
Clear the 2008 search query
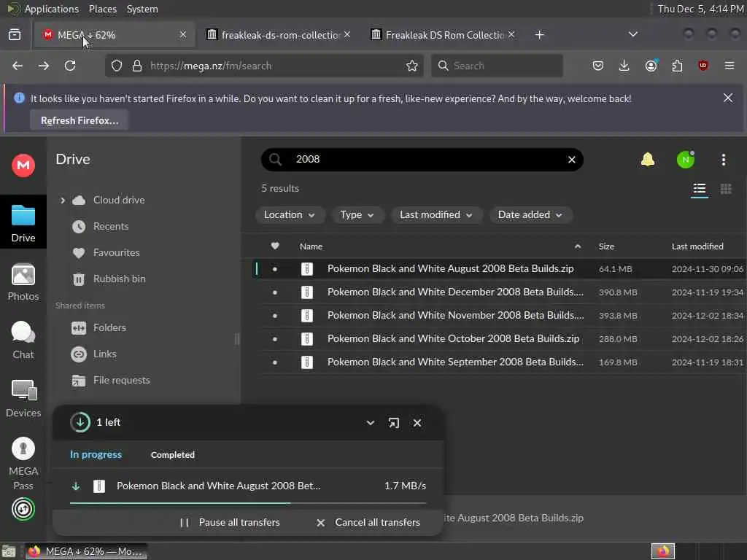(x=572, y=160)
